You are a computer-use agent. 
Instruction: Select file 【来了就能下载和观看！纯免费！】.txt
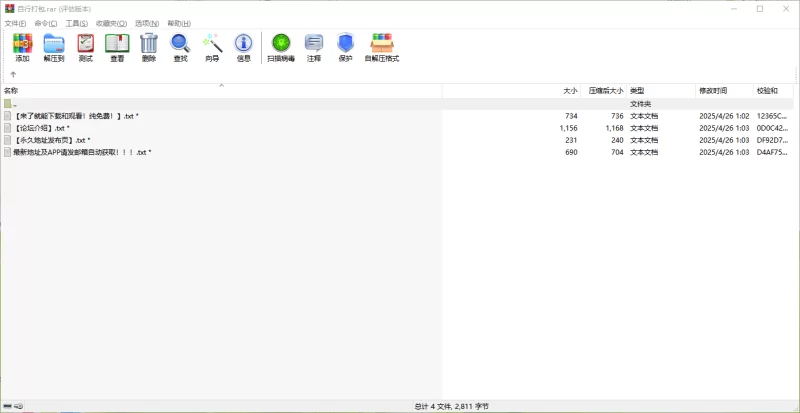(76, 116)
